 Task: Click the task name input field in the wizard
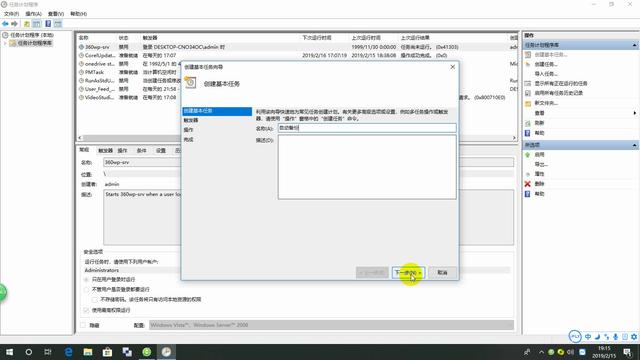pyautogui.click(x=367, y=128)
